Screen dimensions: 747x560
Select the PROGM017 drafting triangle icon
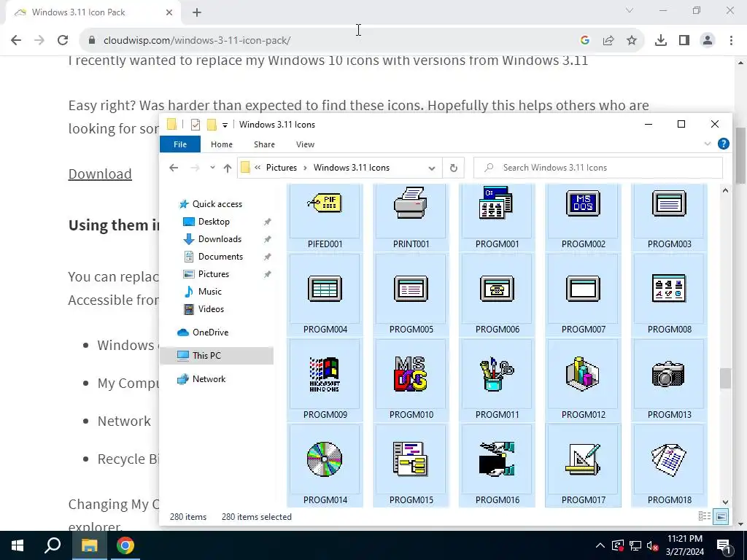coord(583,465)
